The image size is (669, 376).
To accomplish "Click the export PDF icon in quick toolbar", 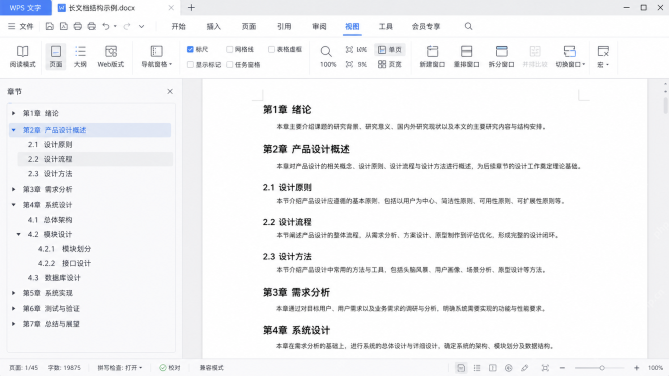I will click(64, 26).
